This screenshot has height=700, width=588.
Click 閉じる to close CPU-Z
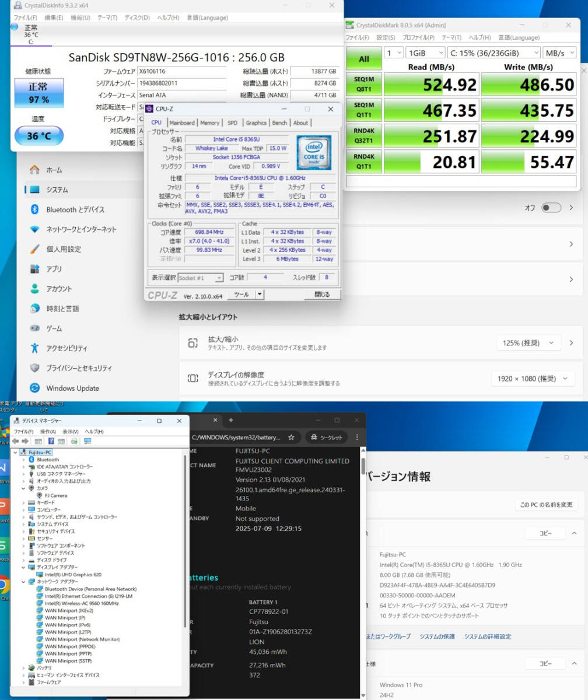(322, 295)
